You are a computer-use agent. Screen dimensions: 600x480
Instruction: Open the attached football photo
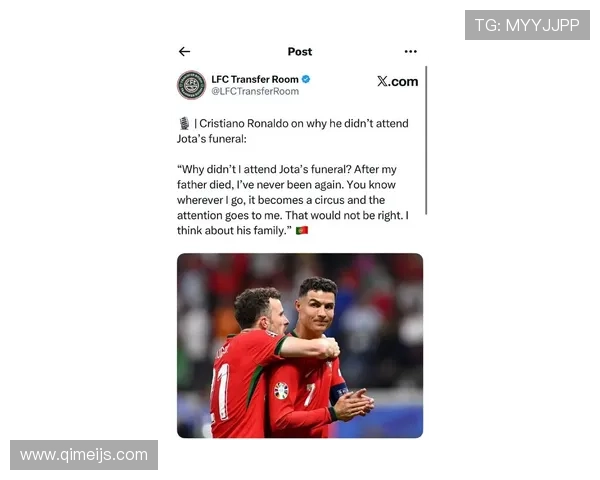(300, 346)
